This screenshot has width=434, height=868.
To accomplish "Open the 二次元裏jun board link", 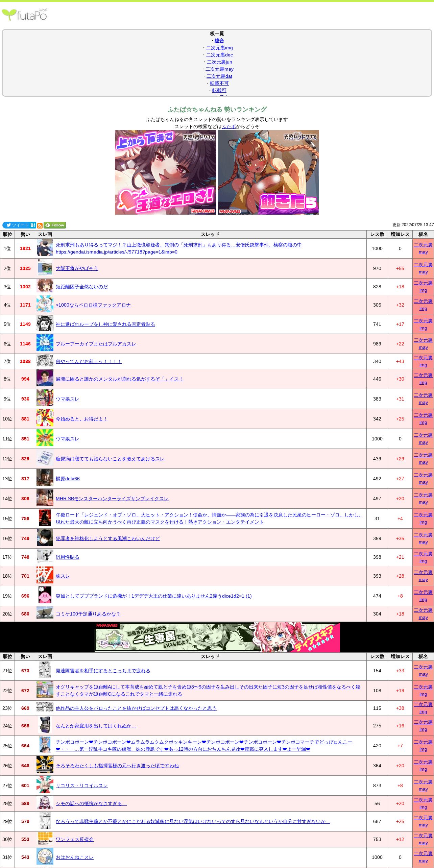I will click(x=219, y=62).
